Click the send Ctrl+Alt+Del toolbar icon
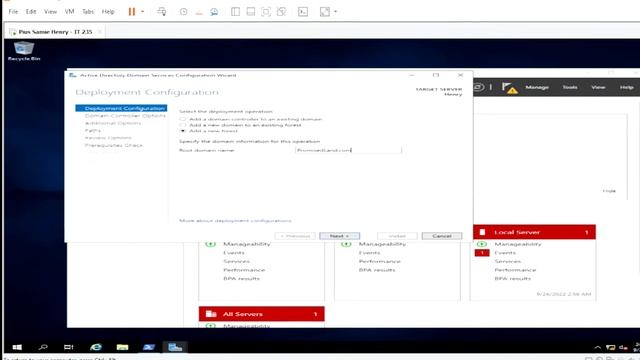Screen dimensions: 640x360 [x=162, y=12]
